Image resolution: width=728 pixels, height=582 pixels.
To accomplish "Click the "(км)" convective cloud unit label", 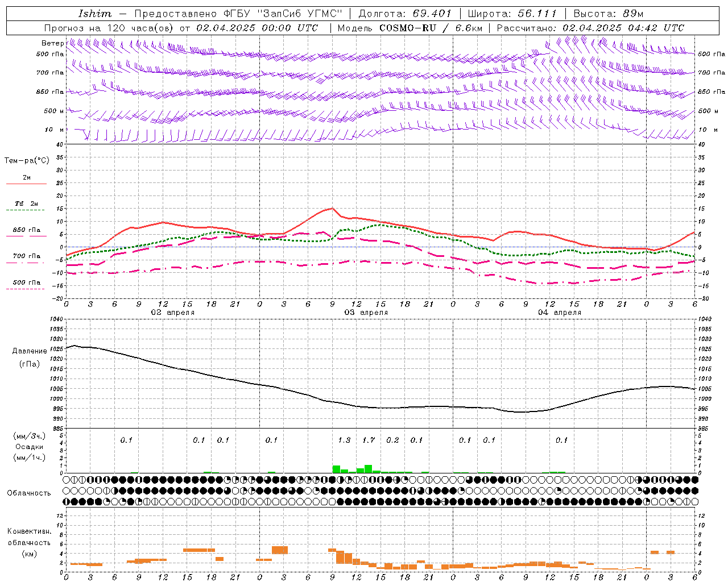I will (x=29, y=554).
